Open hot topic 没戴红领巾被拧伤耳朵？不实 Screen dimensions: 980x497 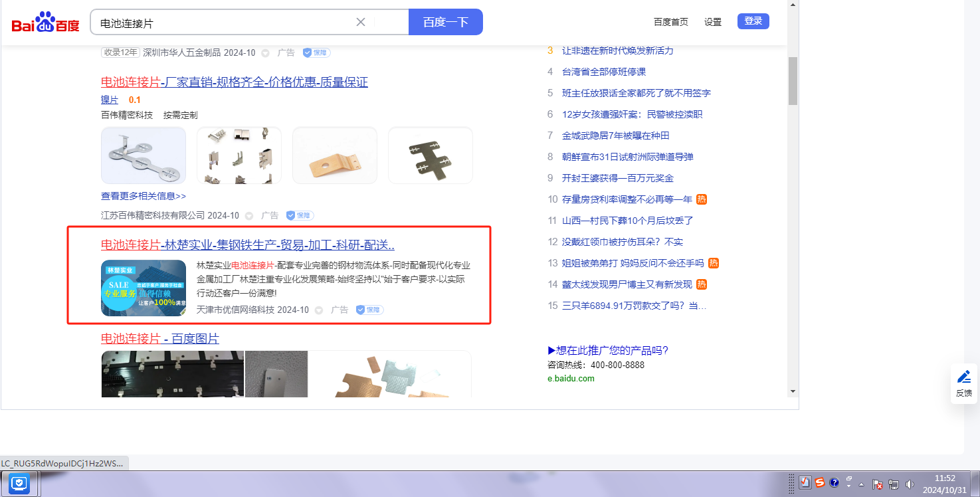coord(623,242)
